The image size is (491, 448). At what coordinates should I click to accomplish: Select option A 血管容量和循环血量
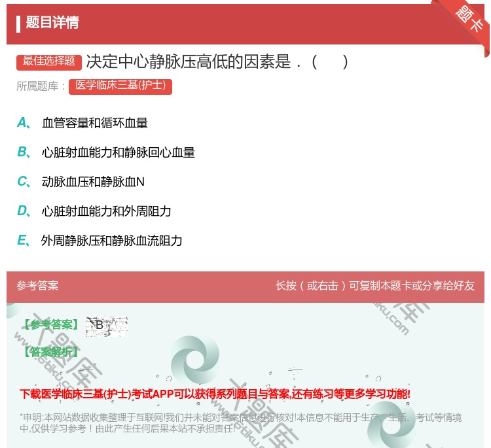(x=94, y=123)
